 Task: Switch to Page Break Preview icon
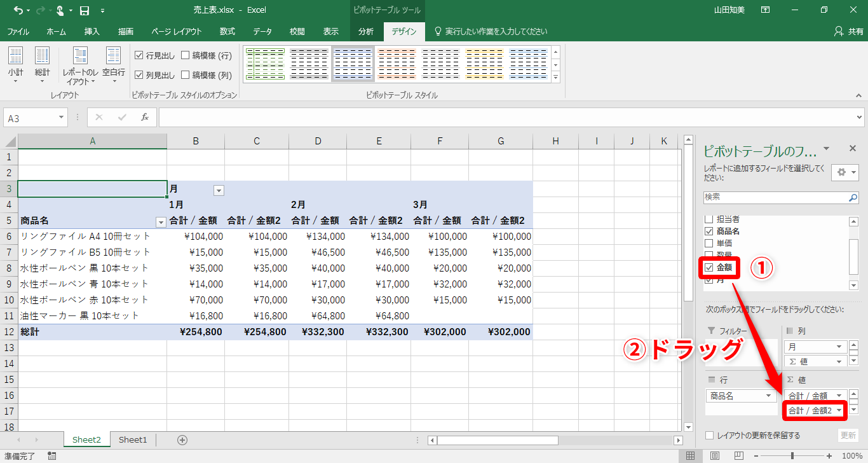click(x=739, y=456)
